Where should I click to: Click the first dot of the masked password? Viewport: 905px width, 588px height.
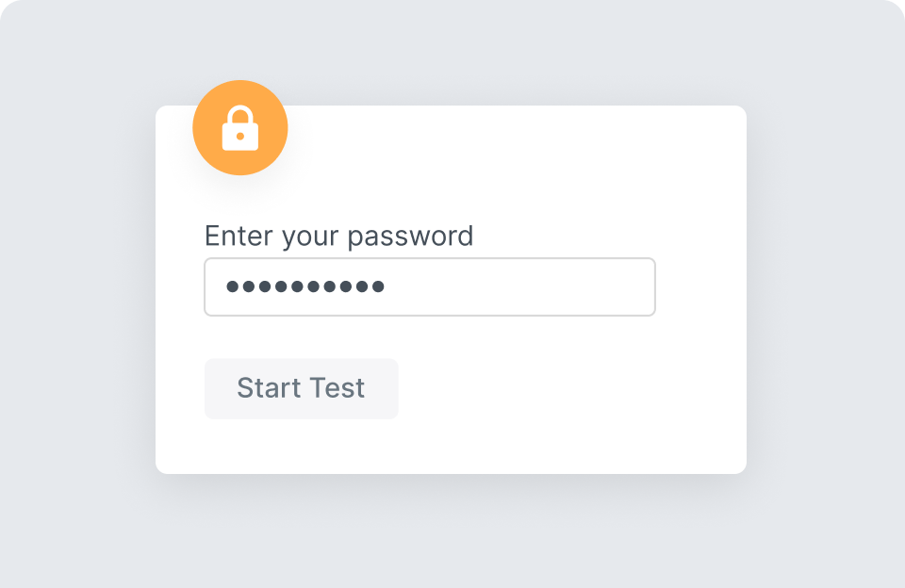233,286
